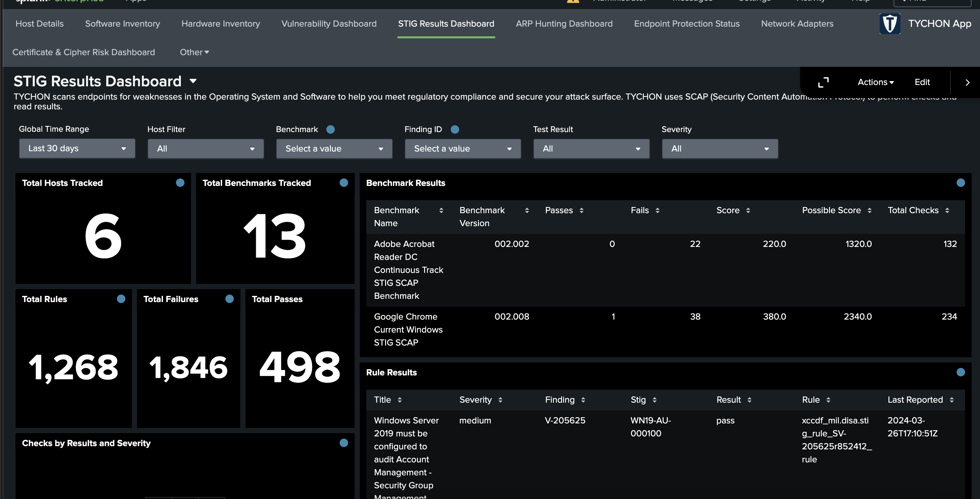Expand the Other navigation menu
The image size is (980, 499).
(x=195, y=52)
